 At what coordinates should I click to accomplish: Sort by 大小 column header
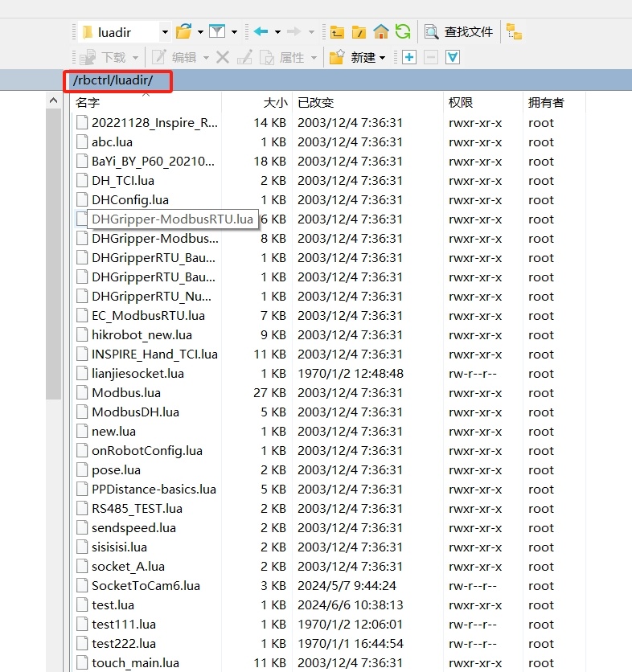point(275,102)
